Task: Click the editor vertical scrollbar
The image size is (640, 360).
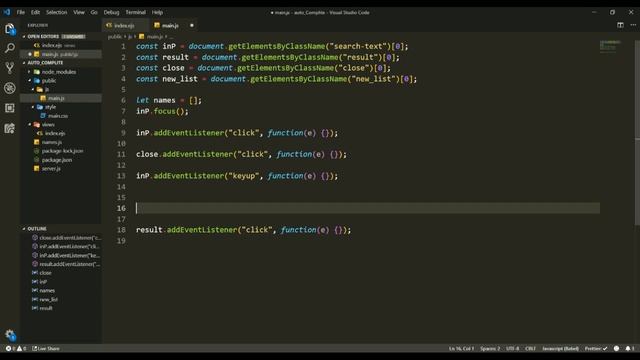Action: coord(637,133)
